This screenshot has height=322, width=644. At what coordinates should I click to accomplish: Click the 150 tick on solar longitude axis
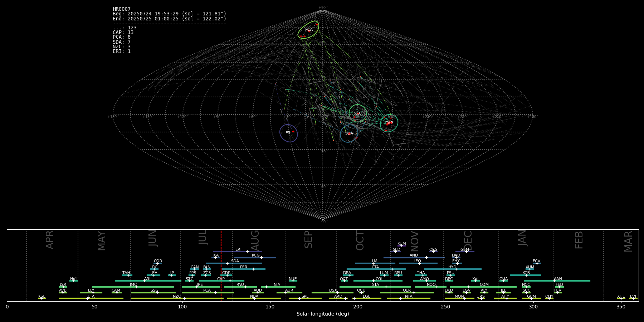coord(270,307)
